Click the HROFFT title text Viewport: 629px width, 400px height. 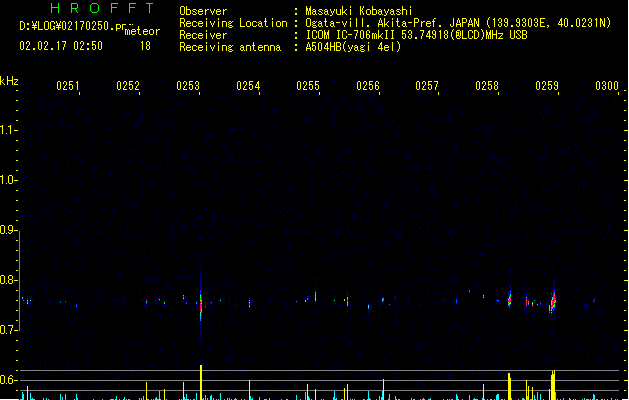(102, 8)
